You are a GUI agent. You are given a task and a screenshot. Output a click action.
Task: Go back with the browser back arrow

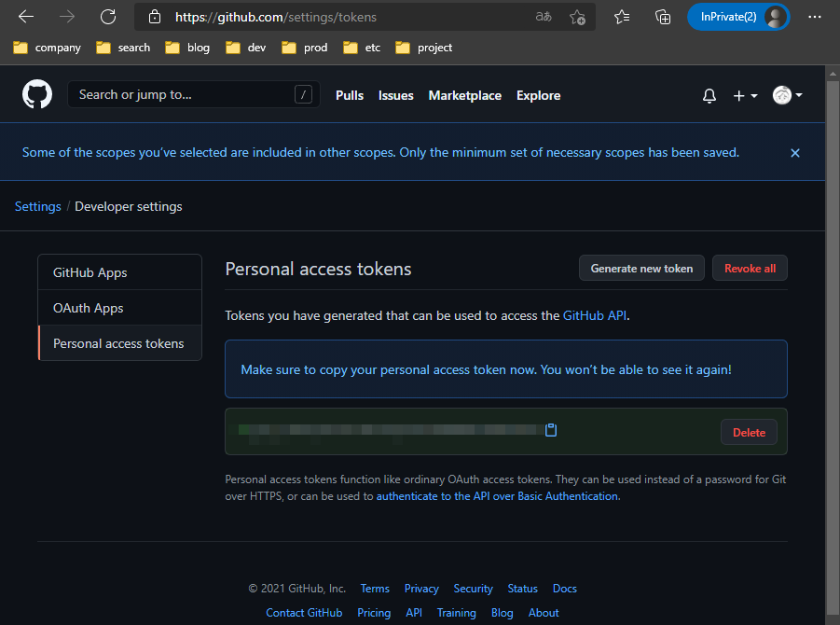(x=26, y=17)
